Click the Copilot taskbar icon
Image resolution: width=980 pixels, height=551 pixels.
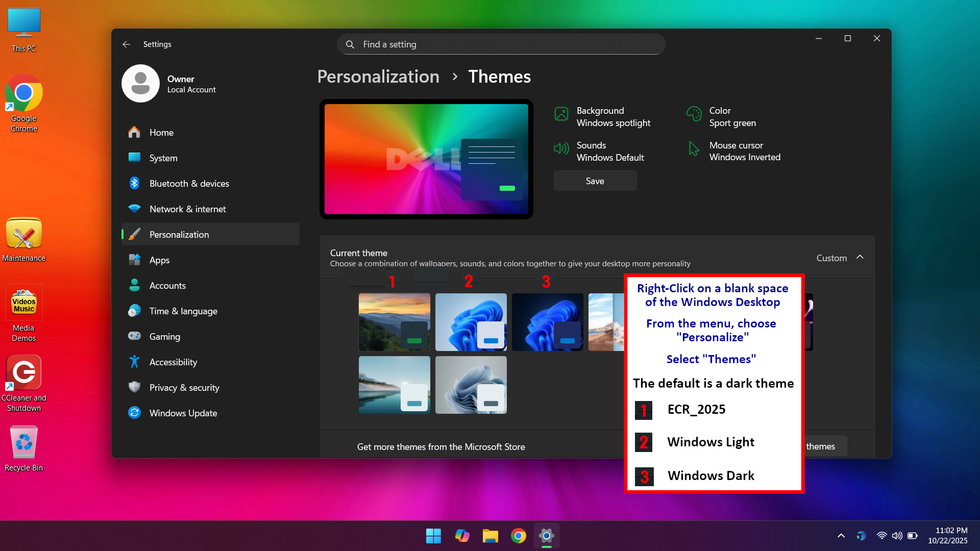(462, 536)
